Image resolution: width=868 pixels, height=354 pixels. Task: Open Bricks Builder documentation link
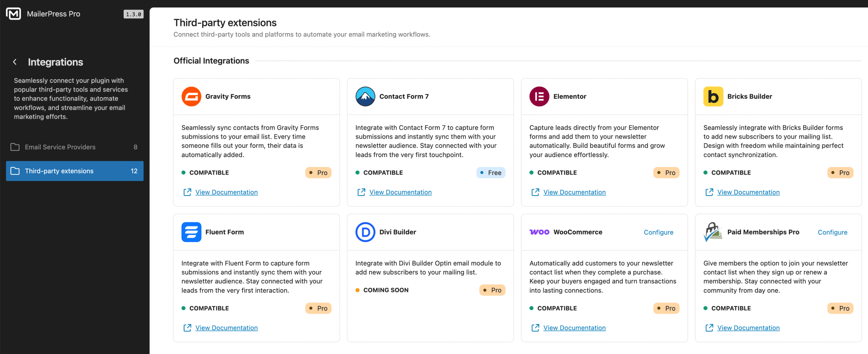tap(748, 192)
